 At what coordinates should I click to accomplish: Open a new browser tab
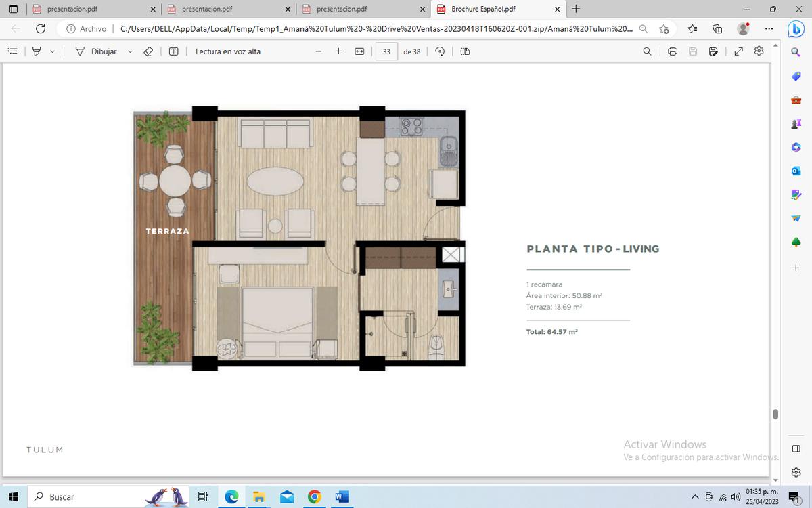click(576, 9)
